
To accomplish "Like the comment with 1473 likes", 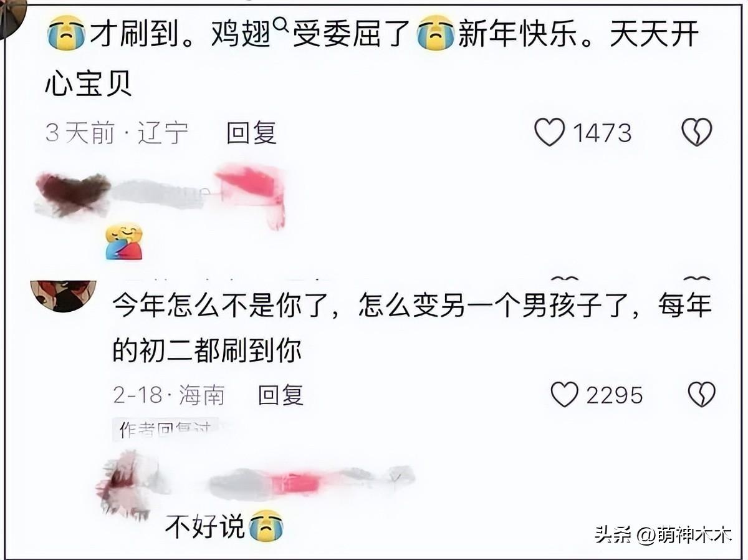I will click(x=550, y=133).
